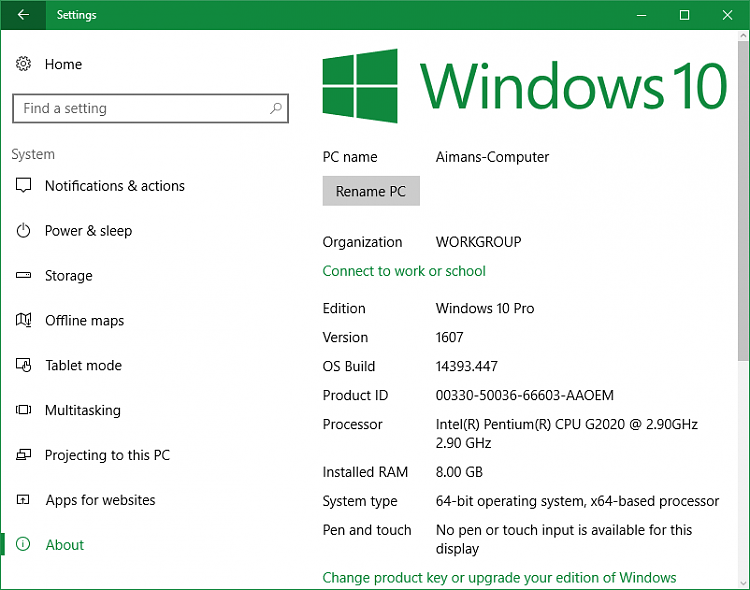Click the version number 1607

click(x=450, y=337)
